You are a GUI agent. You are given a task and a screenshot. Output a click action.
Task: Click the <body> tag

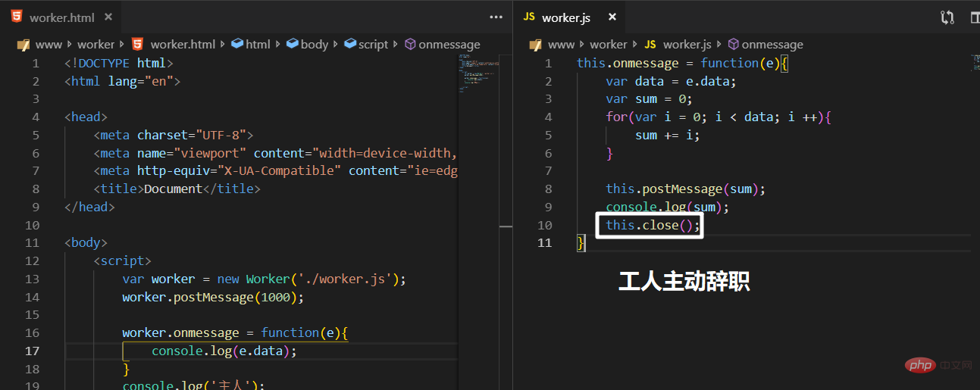pyautogui.click(x=86, y=243)
